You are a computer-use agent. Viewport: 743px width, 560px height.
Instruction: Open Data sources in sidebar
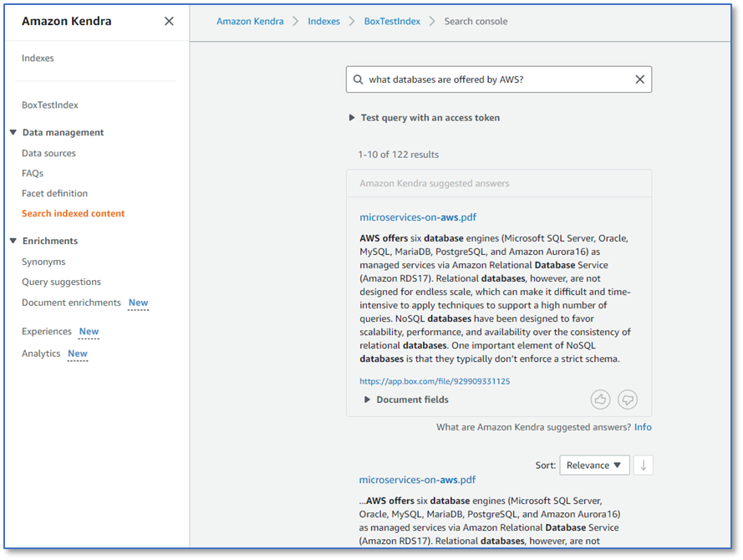pyautogui.click(x=48, y=153)
